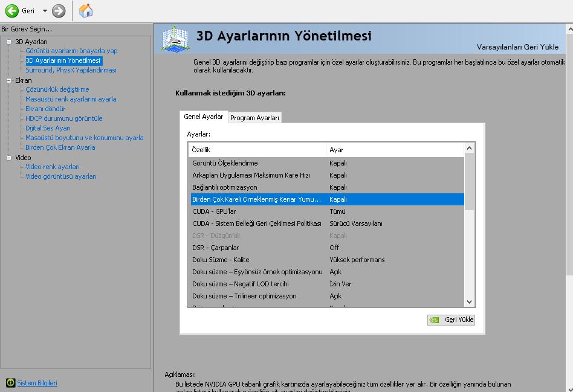Click the Özellik column header

257,150
